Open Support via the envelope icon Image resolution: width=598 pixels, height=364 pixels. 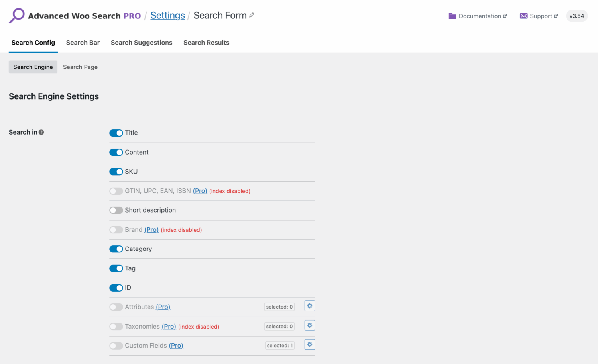point(523,16)
